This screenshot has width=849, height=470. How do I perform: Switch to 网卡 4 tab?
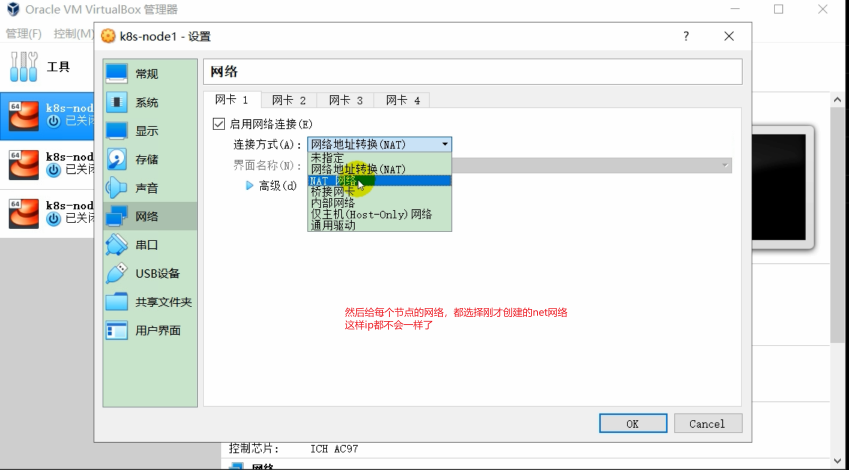402,100
